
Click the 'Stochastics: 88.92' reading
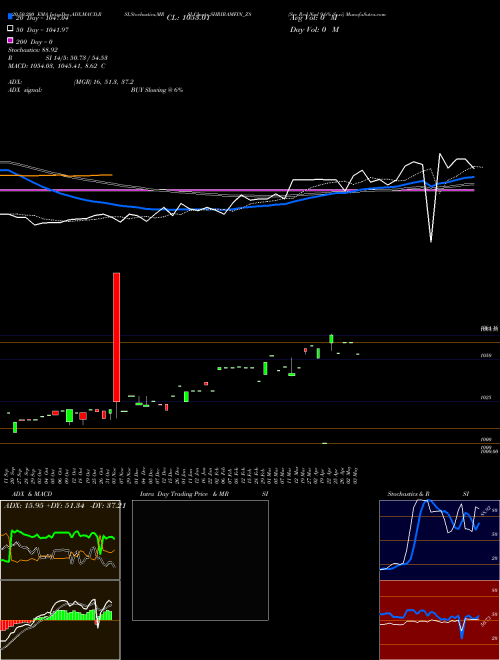33,50
